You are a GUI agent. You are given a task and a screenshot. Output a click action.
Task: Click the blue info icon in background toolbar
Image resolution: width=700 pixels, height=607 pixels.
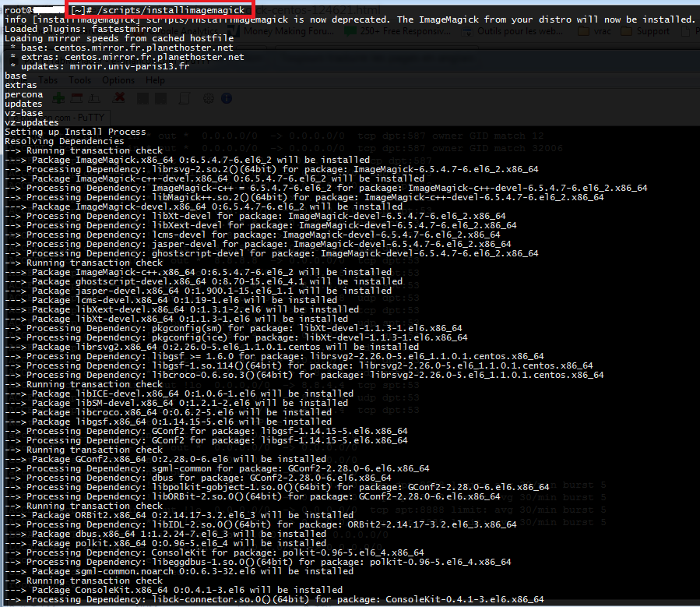pyautogui.click(x=227, y=98)
